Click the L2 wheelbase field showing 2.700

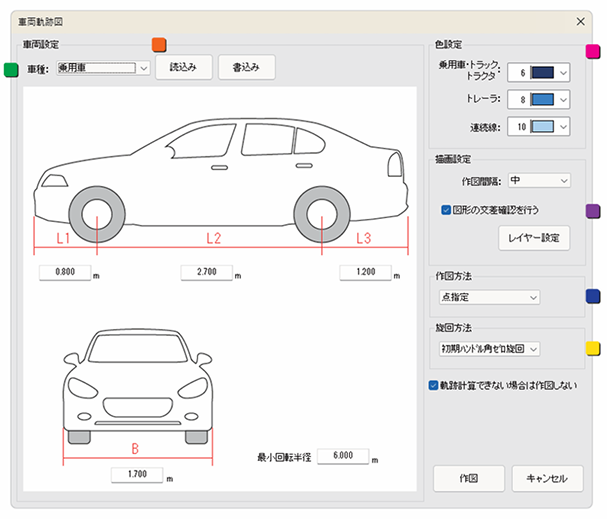[205, 272]
